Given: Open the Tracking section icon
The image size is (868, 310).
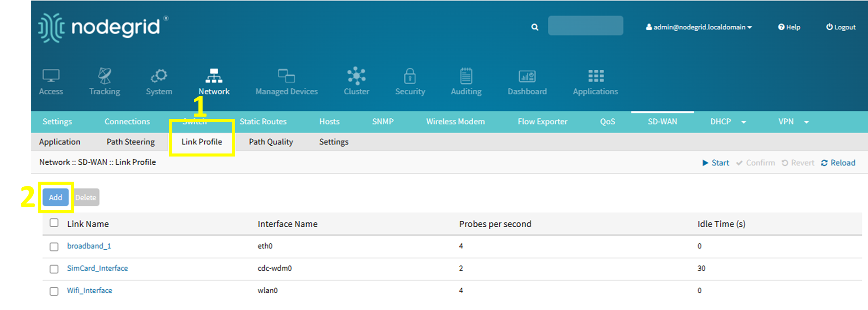Looking at the screenshot, I should [105, 76].
